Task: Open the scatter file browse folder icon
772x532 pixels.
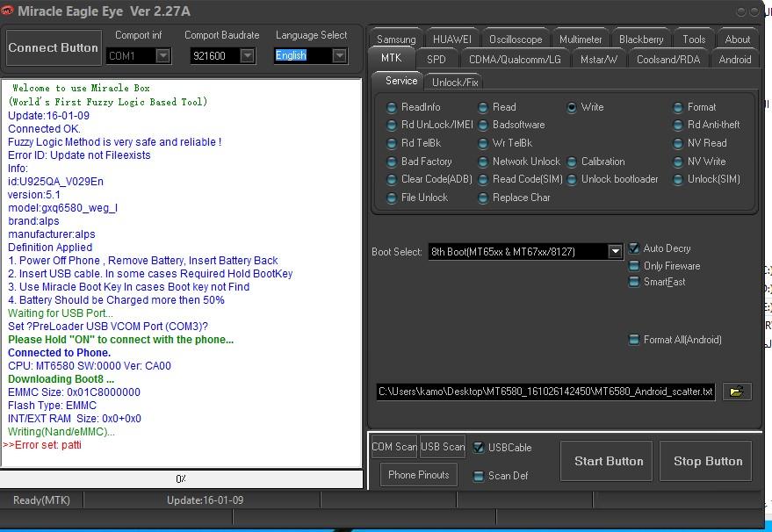Action: 737,392
